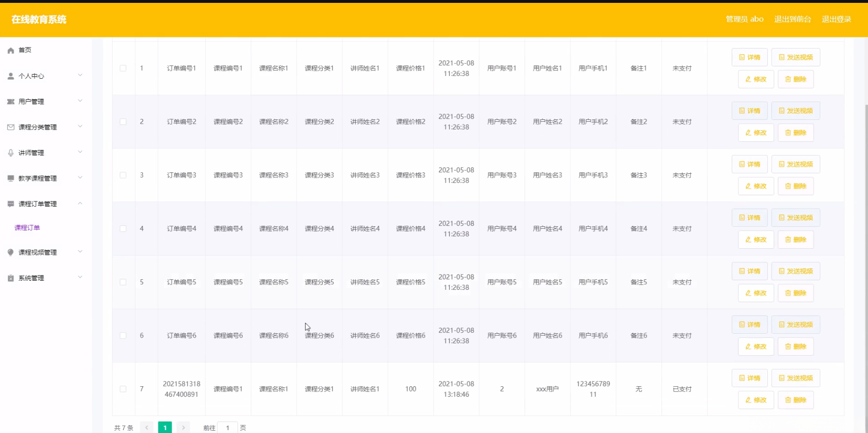Expand the 用户管理 section
Screen dimensions: 868x433
coord(80,100)
